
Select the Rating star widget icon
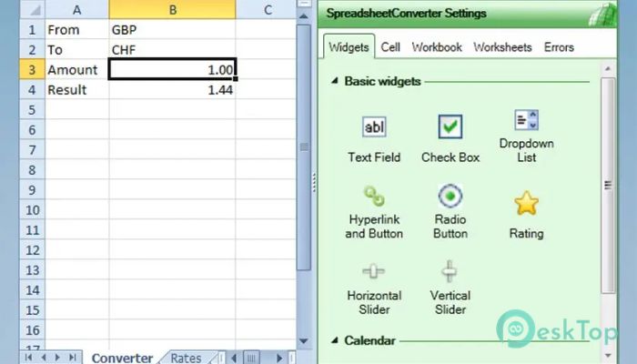tap(527, 203)
